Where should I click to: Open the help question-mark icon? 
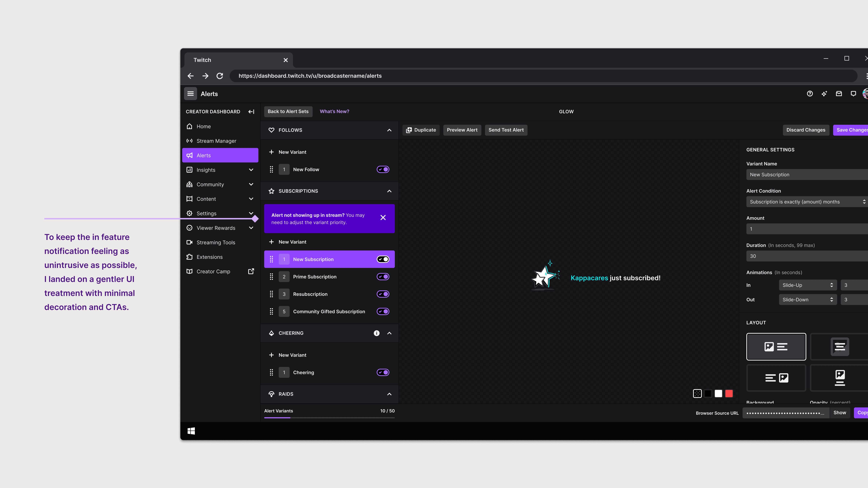pos(810,94)
